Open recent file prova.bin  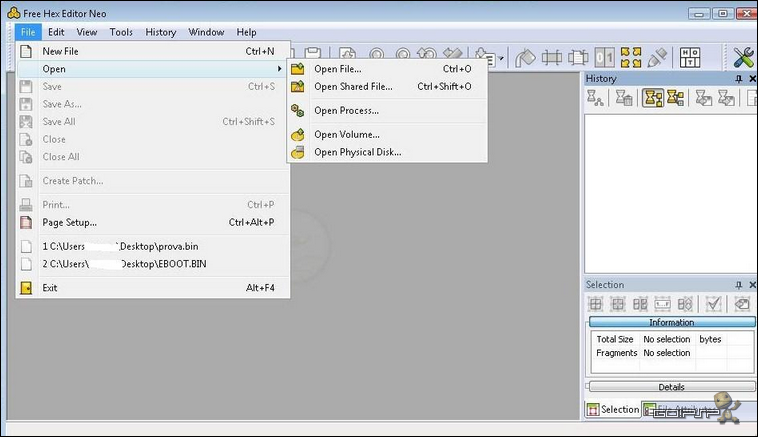153,247
